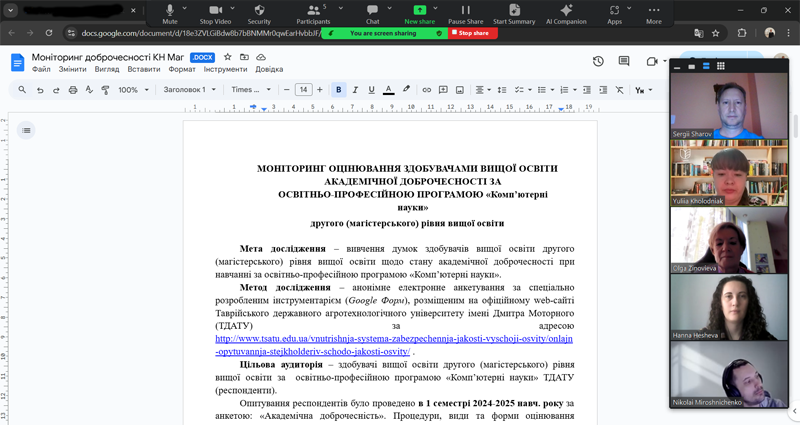Open the Інструменти menu

tap(226, 69)
